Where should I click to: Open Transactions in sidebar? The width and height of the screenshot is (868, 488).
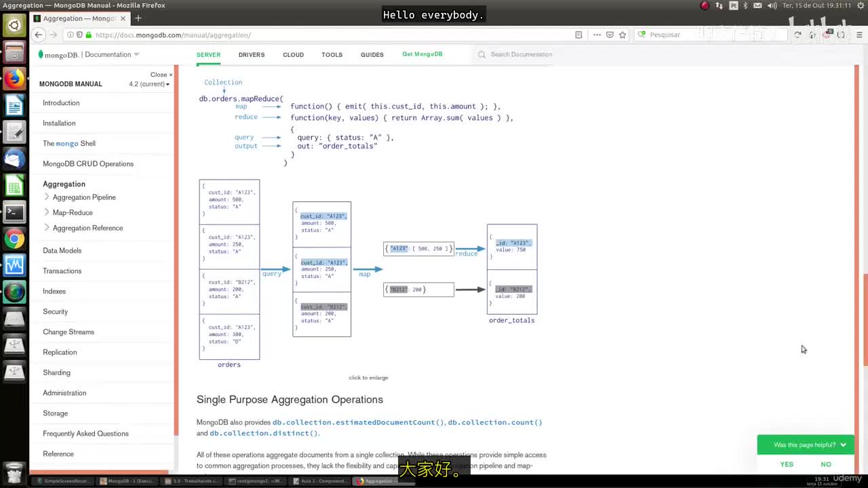[62, 271]
